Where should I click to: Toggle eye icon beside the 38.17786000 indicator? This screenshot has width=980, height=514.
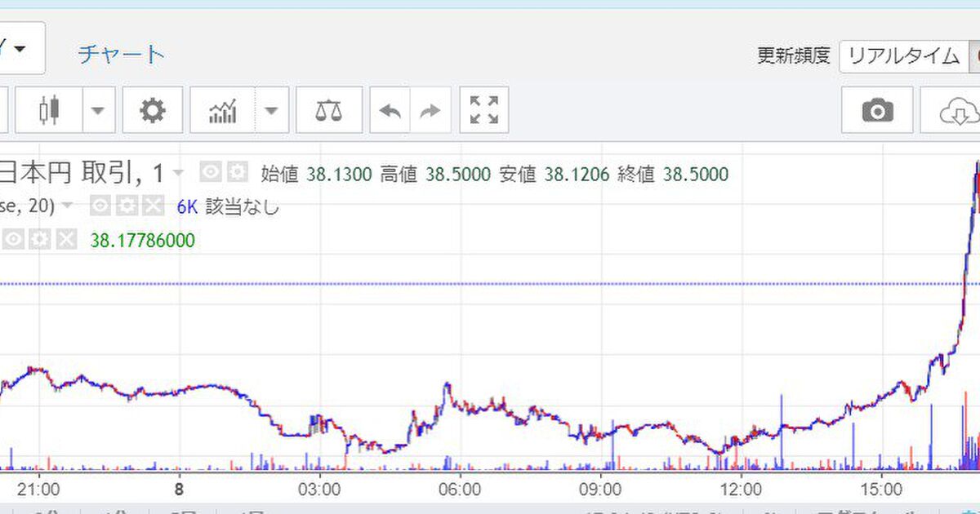pyautogui.click(x=14, y=240)
